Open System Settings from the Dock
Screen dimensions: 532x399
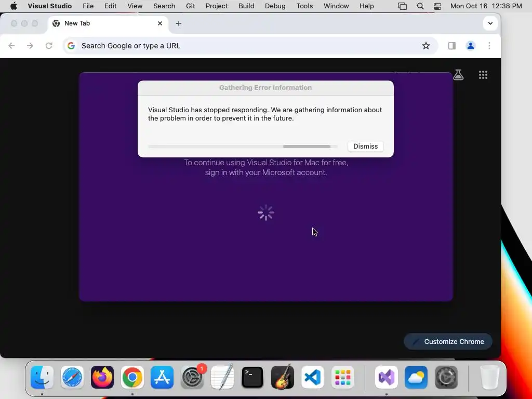click(192, 377)
